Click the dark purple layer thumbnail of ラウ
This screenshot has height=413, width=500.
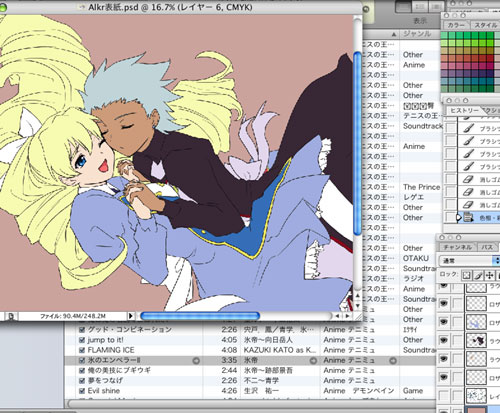pos(477,341)
